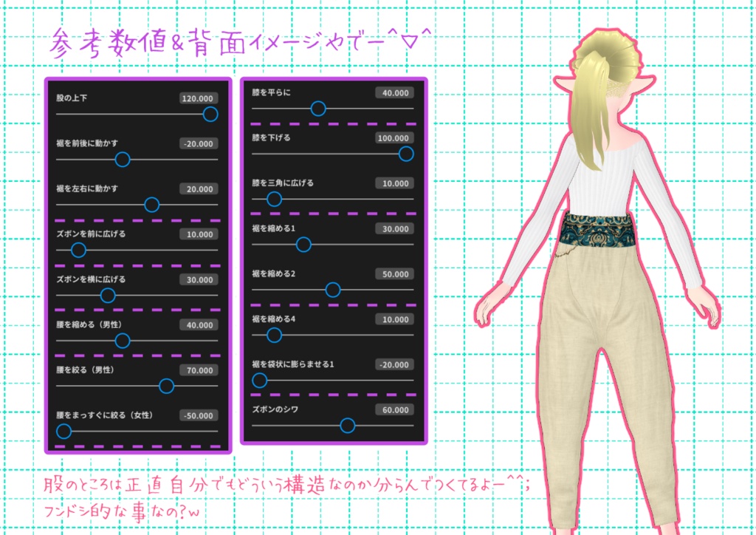Click the 腰をまっすぐに絞る（女性） label text
The height and width of the screenshot is (535, 756).
pos(104,415)
